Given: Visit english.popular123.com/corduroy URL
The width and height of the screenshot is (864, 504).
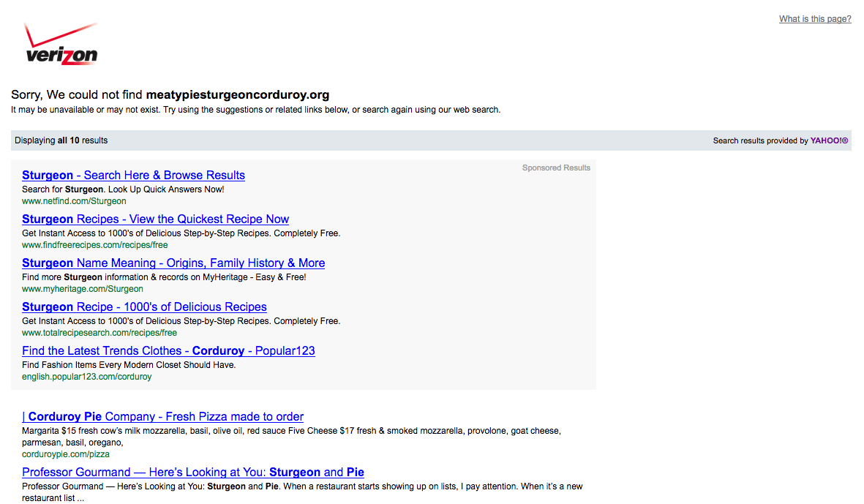Looking at the screenshot, I should [x=86, y=377].
